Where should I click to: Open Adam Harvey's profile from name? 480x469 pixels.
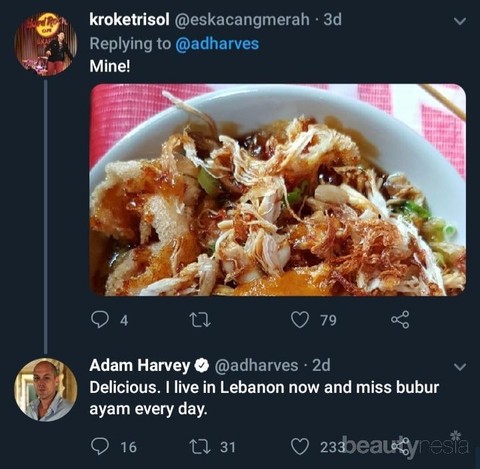click(x=139, y=365)
